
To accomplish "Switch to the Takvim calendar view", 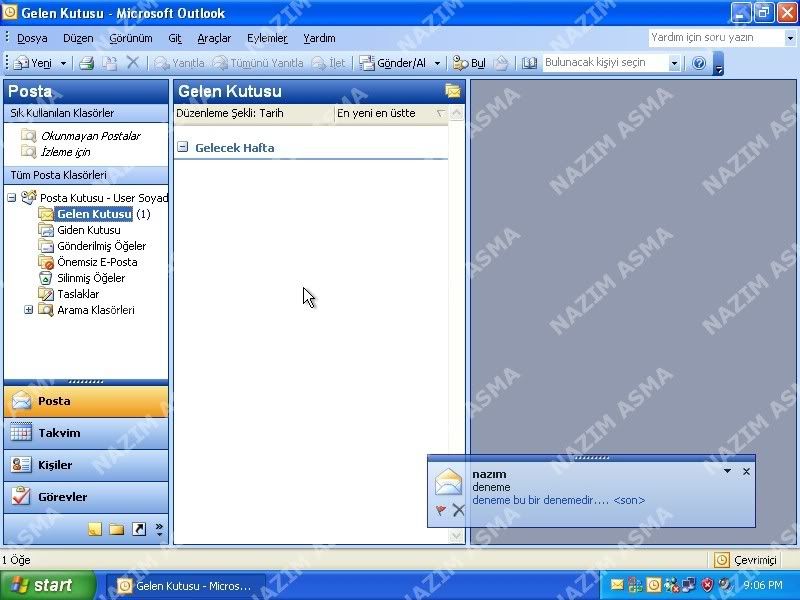I will point(86,433).
